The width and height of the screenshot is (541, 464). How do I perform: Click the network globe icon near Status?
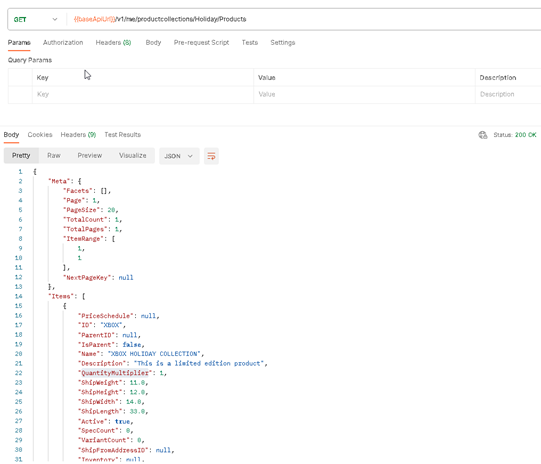pyautogui.click(x=483, y=135)
